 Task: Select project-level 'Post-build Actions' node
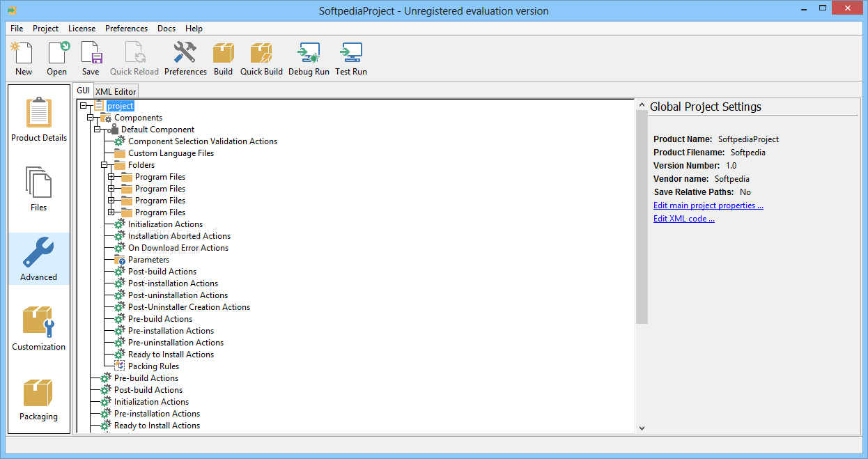(148, 390)
